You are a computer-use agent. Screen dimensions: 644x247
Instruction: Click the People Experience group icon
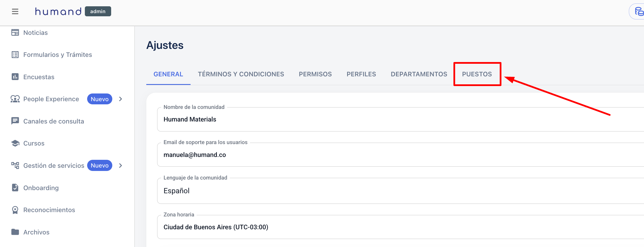(15, 99)
